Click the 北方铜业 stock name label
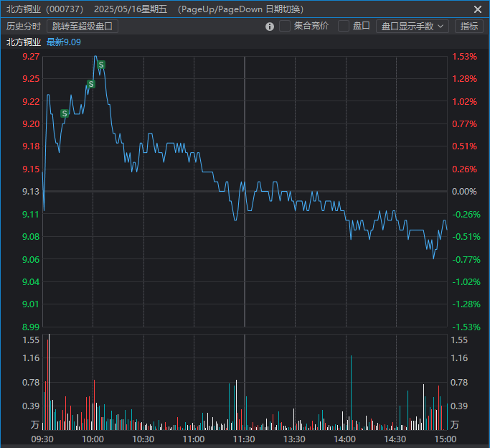 point(24,42)
